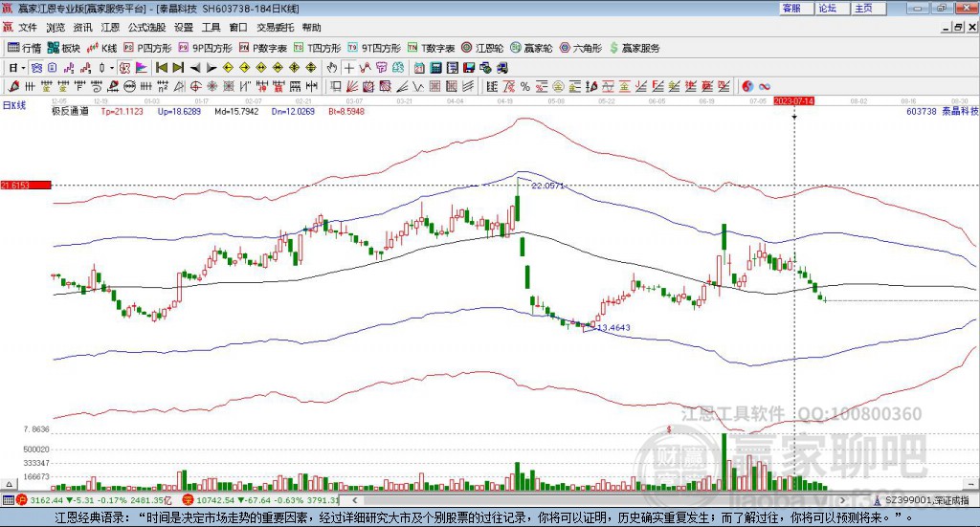Click the left arrow of horizontal scrollbar
Screen dimensions: 980x527
click(354, 500)
